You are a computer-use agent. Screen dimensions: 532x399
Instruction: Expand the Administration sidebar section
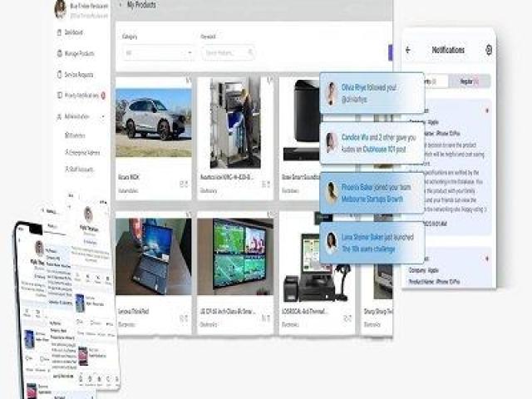coord(81,117)
